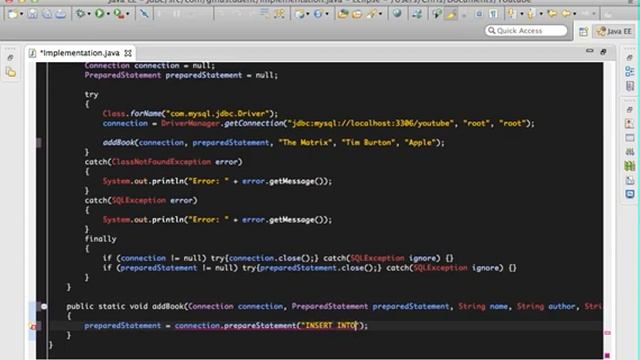640x360 pixels.
Task: Open the Project Explorer folder icon in the left sidebar
Action: 11,73
